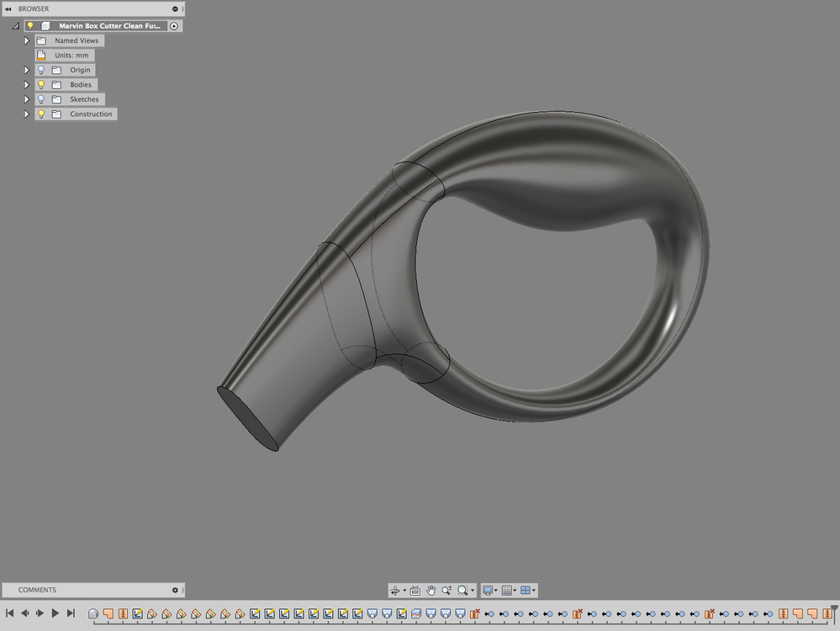
Task: Select the final orange feature before the timeline marker
Action: pos(827,613)
